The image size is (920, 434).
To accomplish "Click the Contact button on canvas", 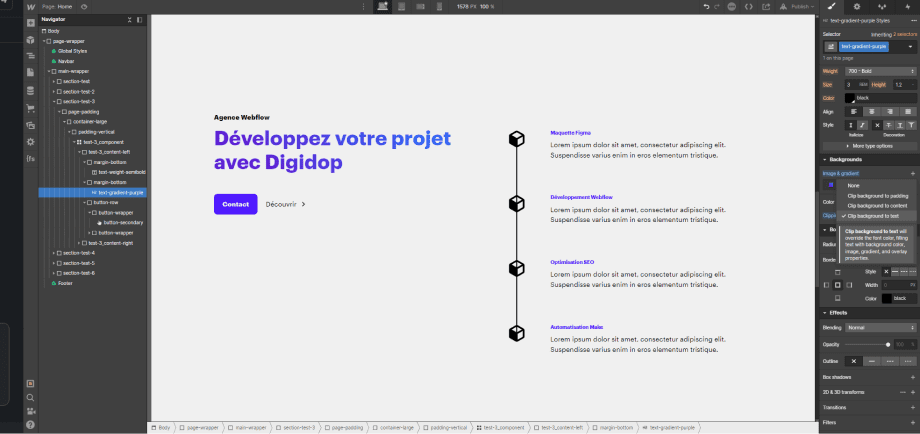I will (235, 204).
